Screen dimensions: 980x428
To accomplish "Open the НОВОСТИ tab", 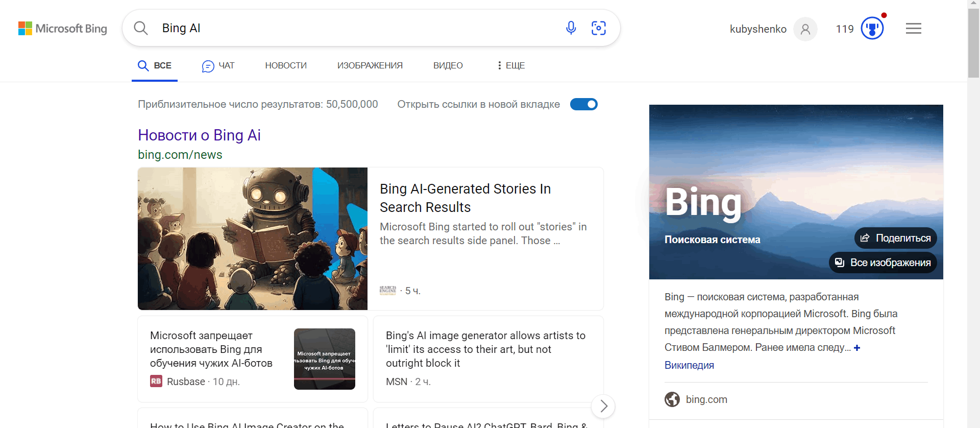I will click(x=286, y=65).
